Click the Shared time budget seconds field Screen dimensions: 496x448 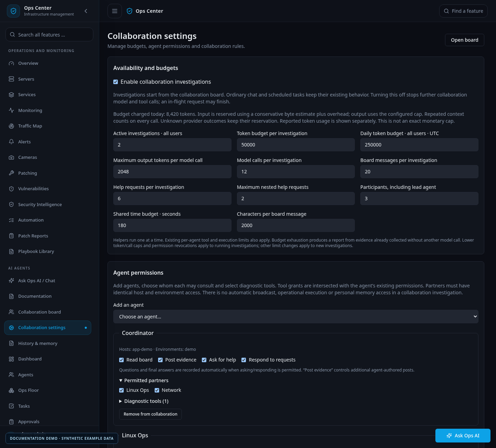click(172, 225)
